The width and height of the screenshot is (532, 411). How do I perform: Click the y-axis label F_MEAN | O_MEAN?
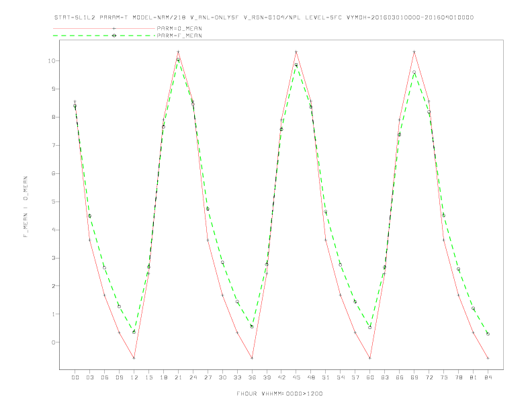pyautogui.click(x=26, y=207)
